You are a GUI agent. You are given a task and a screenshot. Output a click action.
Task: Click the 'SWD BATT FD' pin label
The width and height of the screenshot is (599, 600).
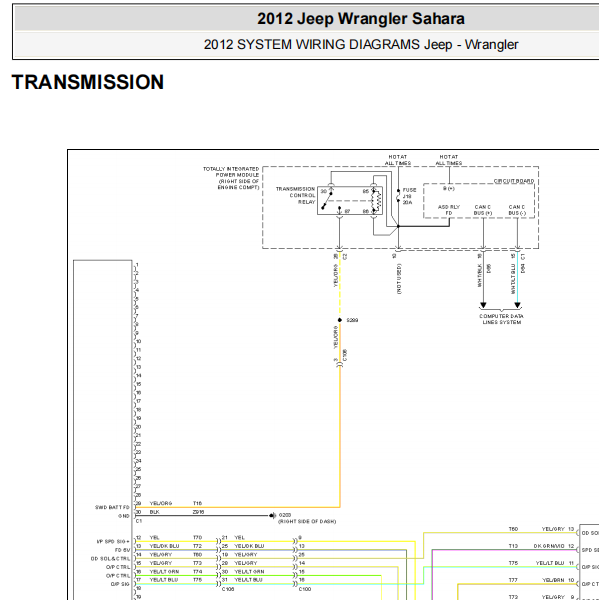[x=112, y=507]
